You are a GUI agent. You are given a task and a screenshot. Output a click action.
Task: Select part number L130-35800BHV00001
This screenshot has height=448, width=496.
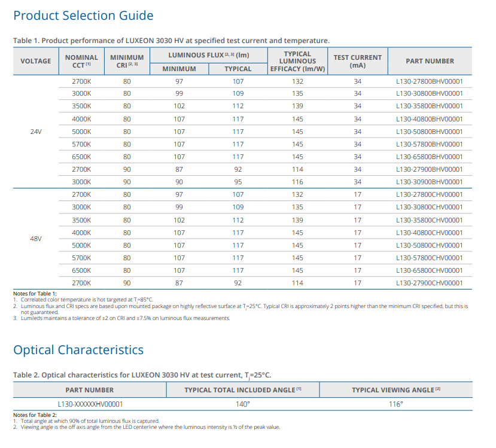click(429, 106)
